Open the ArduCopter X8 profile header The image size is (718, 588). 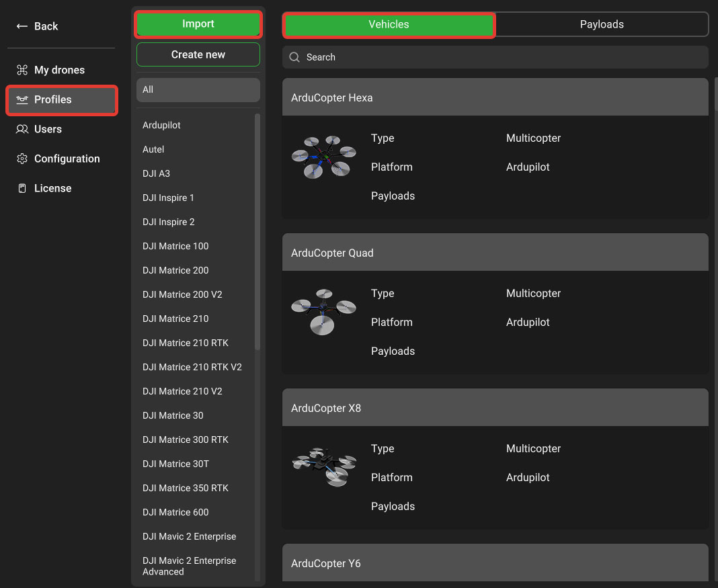(495, 407)
